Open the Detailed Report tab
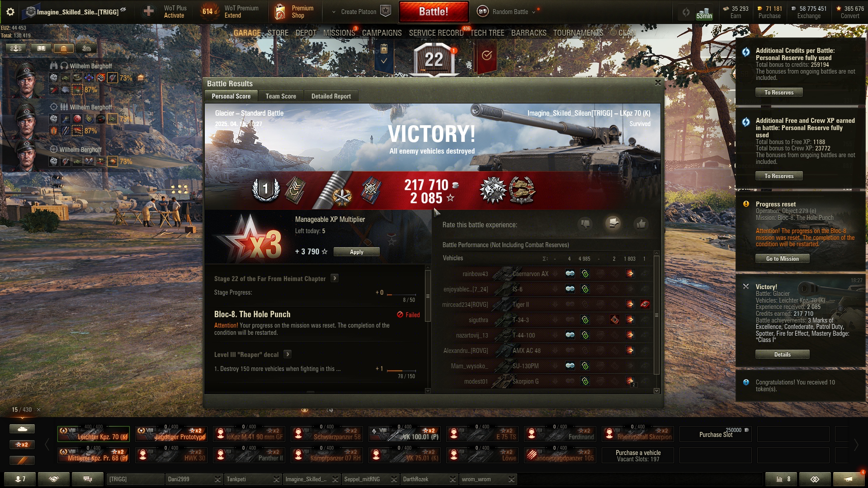The height and width of the screenshot is (488, 868). click(331, 96)
